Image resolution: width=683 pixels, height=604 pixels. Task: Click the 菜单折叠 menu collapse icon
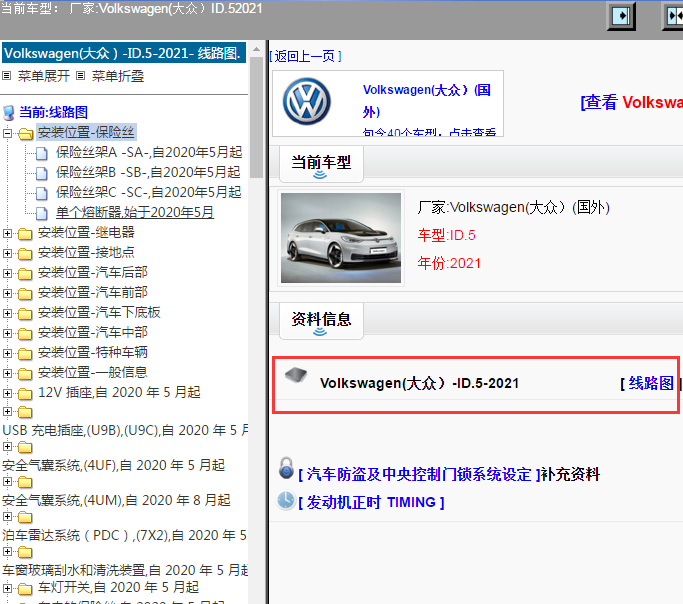(x=81, y=76)
